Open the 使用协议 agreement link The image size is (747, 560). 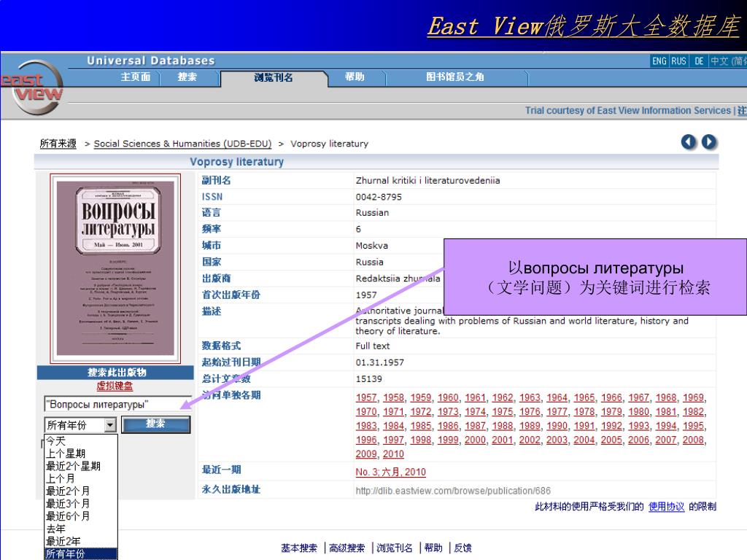point(666,507)
